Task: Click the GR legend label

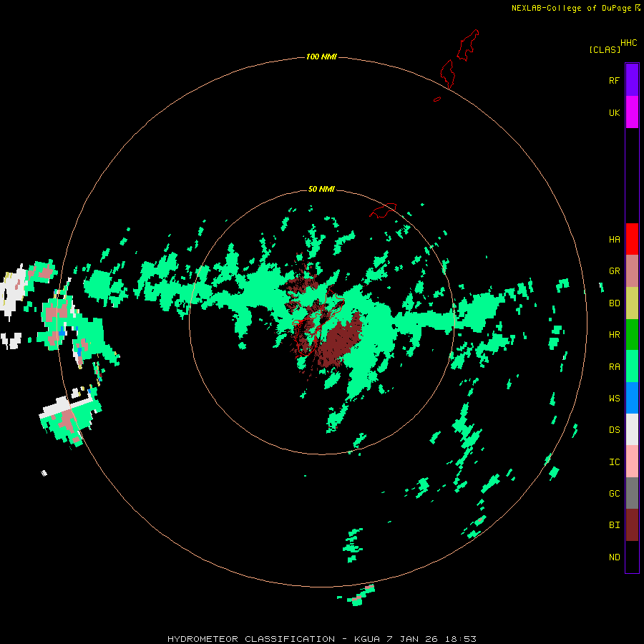Action: 614,271
